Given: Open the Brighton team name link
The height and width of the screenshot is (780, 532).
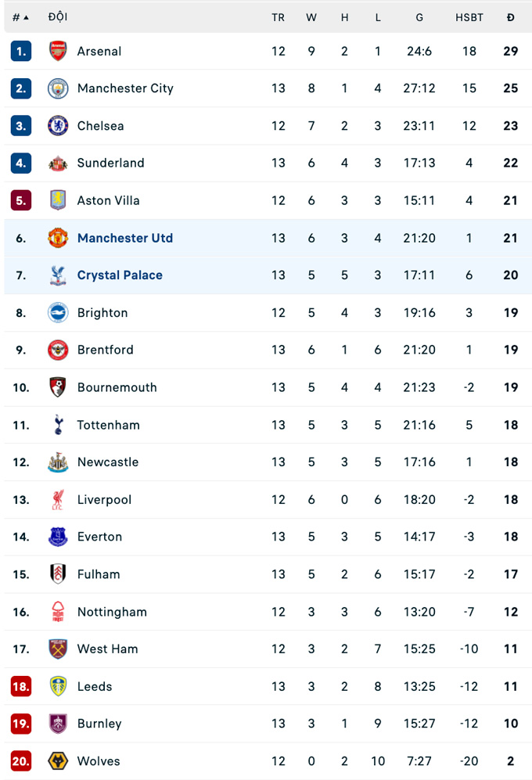Looking at the screenshot, I should pyautogui.click(x=102, y=313).
